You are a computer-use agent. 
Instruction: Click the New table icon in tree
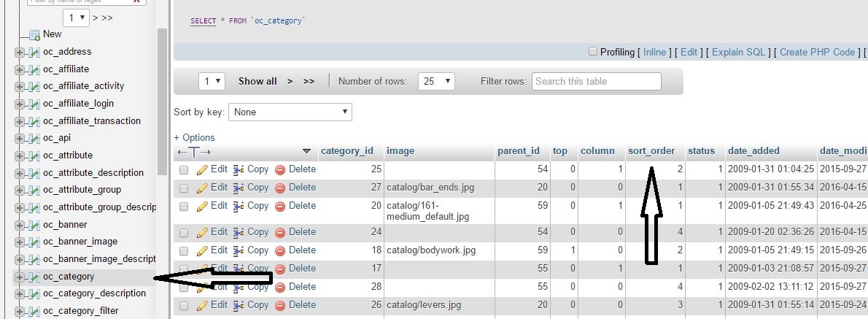tap(34, 35)
